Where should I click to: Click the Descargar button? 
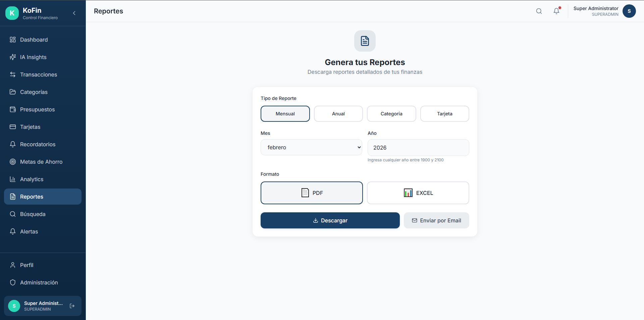click(330, 220)
